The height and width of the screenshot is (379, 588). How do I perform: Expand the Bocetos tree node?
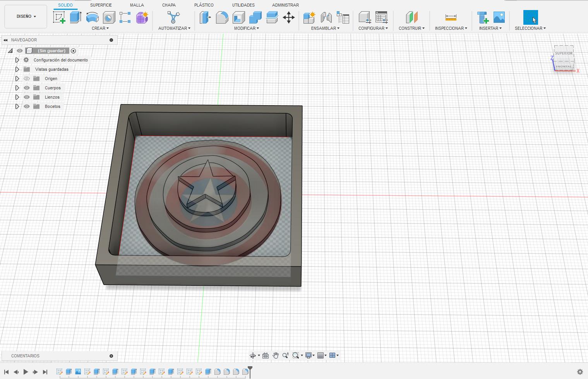[17, 106]
